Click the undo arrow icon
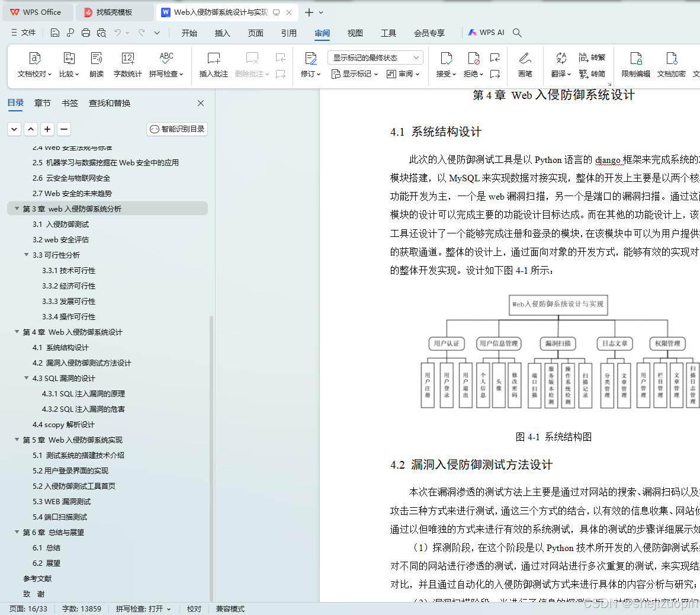The image size is (700, 615). (117, 33)
